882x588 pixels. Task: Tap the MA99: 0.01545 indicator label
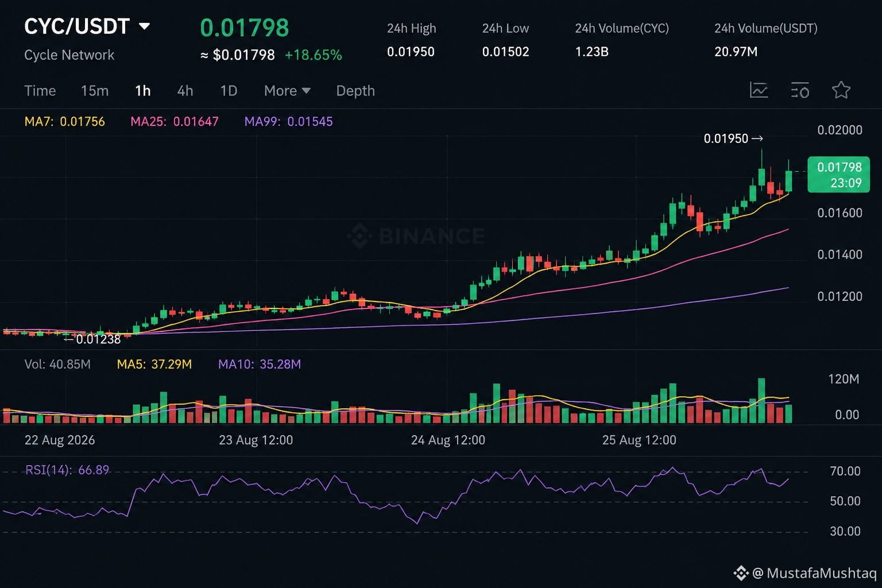point(288,121)
